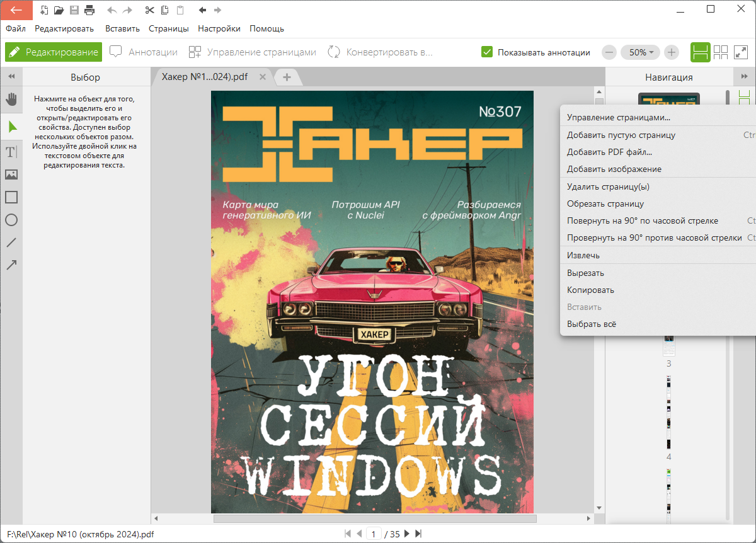Copy selection using the toolbar copy icon
The height and width of the screenshot is (543, 756).
[x=165, y=10]
